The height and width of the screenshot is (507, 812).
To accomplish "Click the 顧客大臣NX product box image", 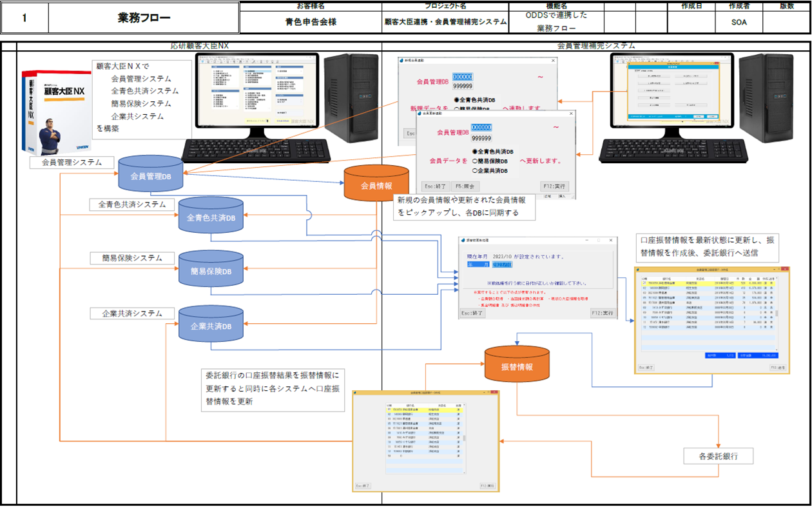I will 56,112.
